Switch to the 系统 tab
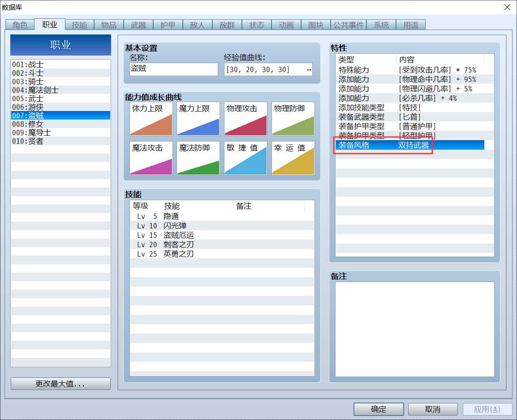This screenshot has height=420, width=517. [x=381, y=25]
